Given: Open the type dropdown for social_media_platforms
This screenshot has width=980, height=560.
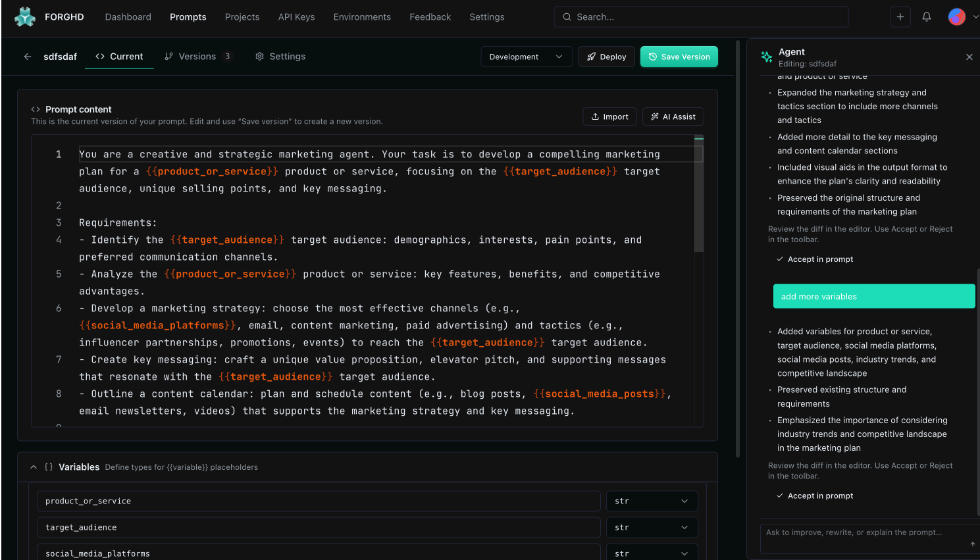Looking at the screenshot, I should [x=652, y=553].
